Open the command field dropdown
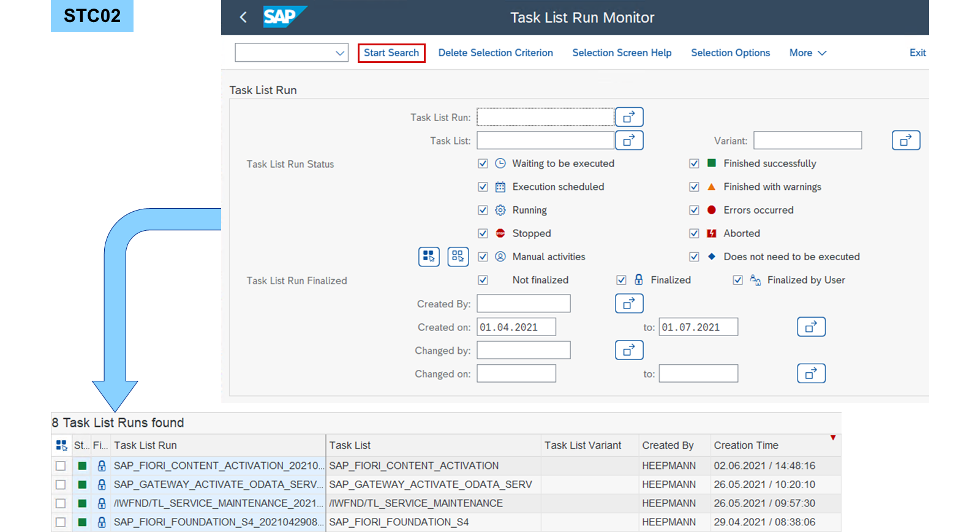The image size is (980, 532). (340, 53)
